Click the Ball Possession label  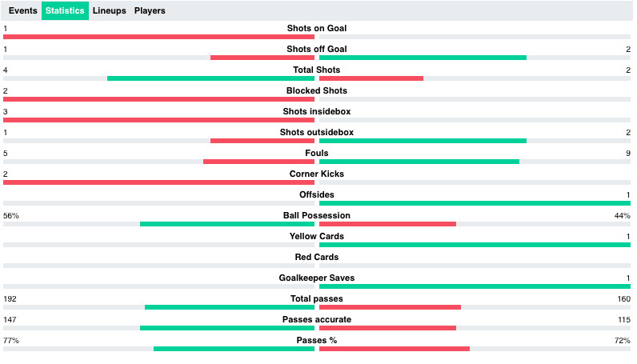(317, 215)
